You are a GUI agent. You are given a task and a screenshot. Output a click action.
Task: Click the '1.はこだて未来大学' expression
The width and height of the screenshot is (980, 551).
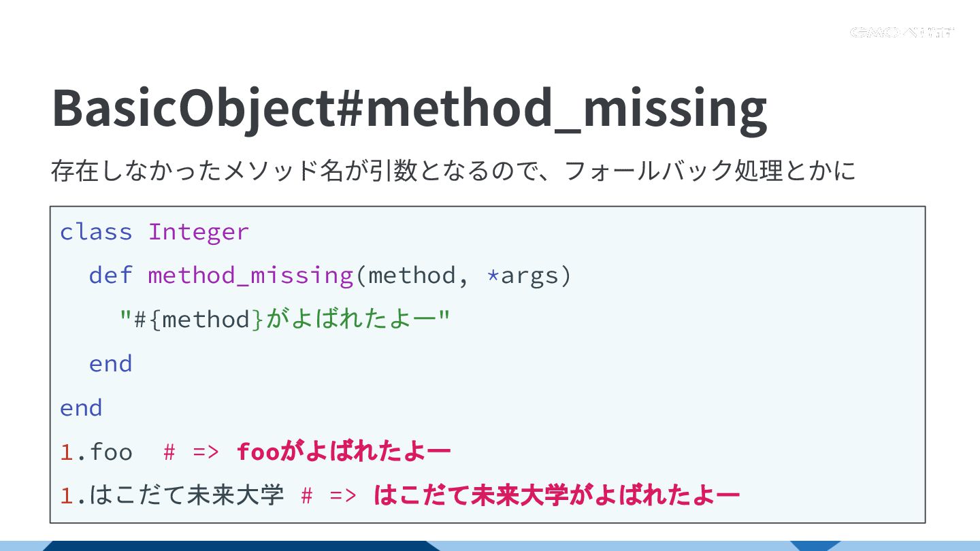tap(171, 495)
